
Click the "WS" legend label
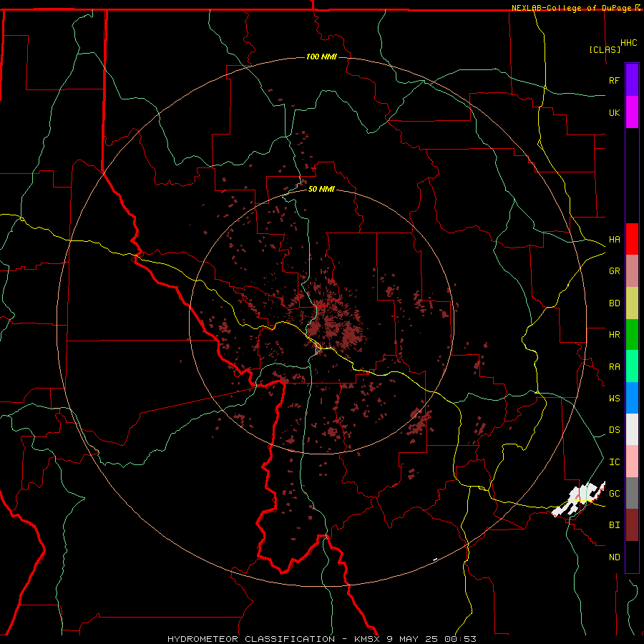614,399
